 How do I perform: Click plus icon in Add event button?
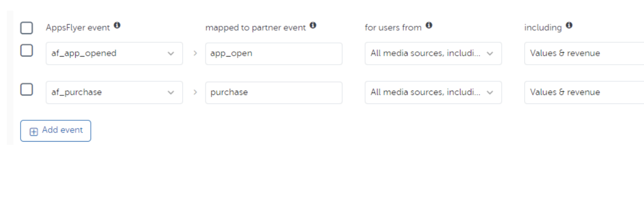coord(34,132)
